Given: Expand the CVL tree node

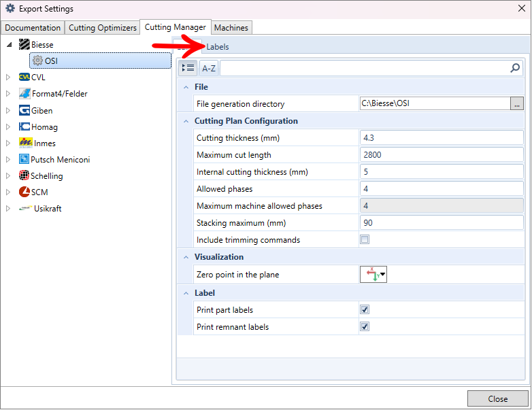Looking at the screenshot, I should coord(8,78).
